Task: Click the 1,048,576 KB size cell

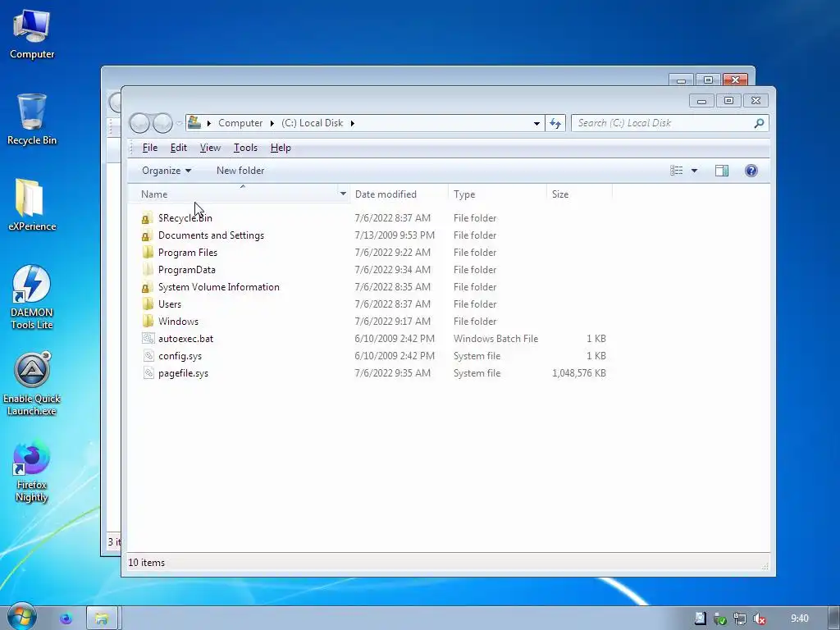Action: (x=579, y=373)
